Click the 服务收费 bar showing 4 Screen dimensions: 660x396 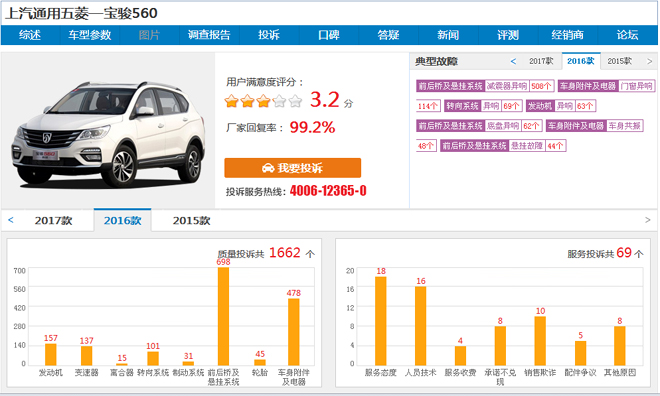[x=460, y=356]
